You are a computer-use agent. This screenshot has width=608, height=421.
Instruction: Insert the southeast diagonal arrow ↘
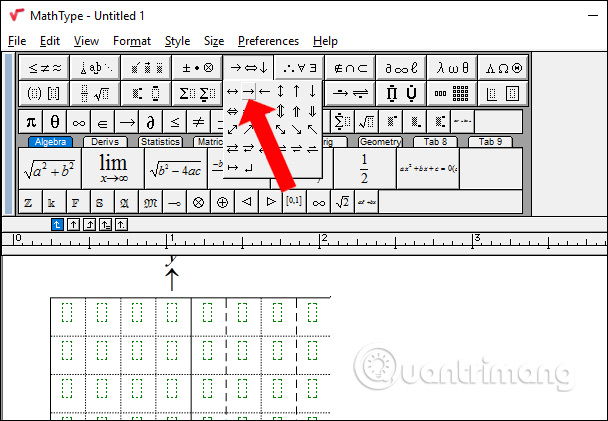pyautogui.click(x=296, y=129)
